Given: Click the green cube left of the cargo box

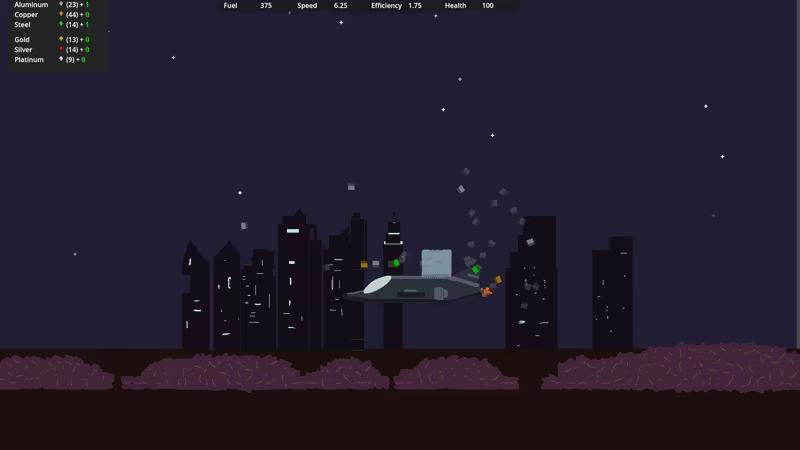Looking at the screenshot, I should (x=396, y=263).
